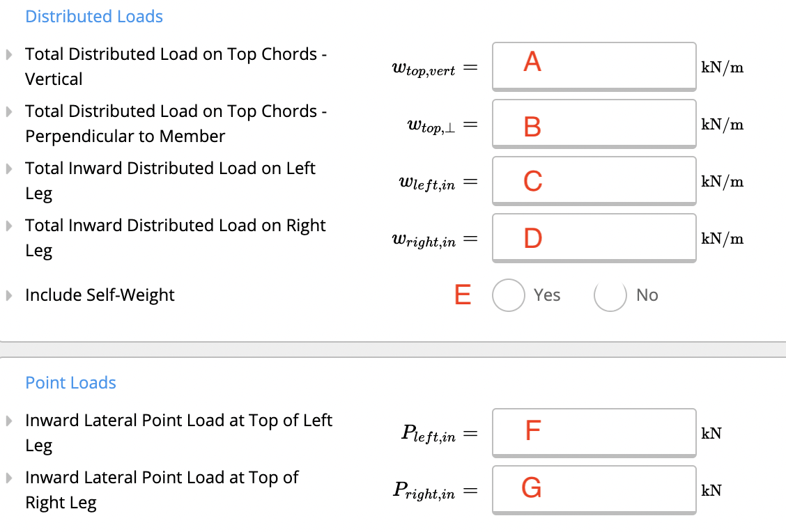786x532 pixels.
Task: Expand Top Chords Perpendicular to Member description
Action: click(x=8, y=111)
